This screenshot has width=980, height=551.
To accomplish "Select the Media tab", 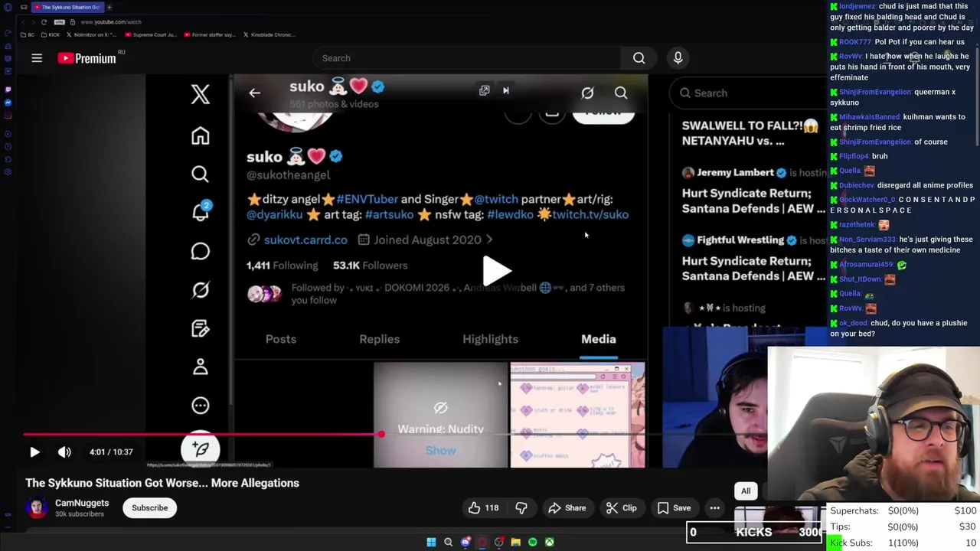I will [599, 339].
